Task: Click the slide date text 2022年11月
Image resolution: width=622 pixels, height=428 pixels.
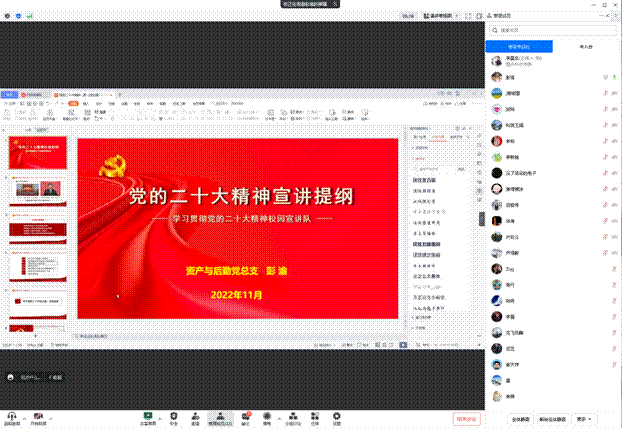Action: tap(236, 295)
